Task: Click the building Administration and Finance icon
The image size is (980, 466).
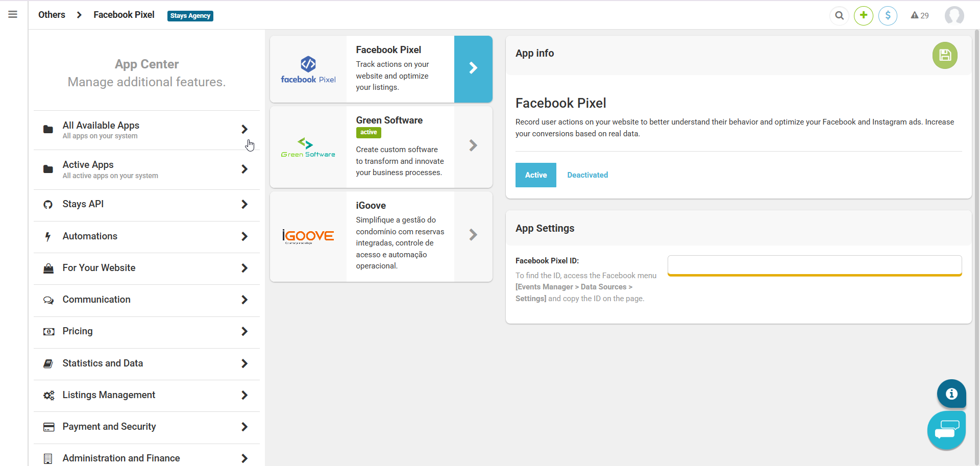Action: point(48,458)
